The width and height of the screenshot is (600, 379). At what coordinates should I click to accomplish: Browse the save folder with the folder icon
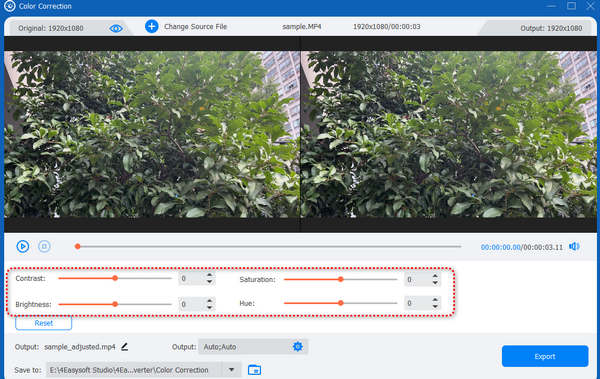click(254, 370)
